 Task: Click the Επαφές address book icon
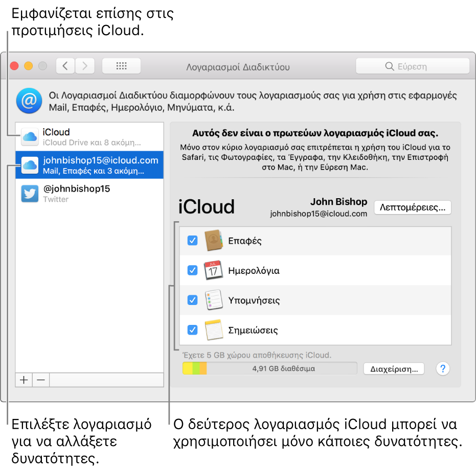click(x=214, y=240)
